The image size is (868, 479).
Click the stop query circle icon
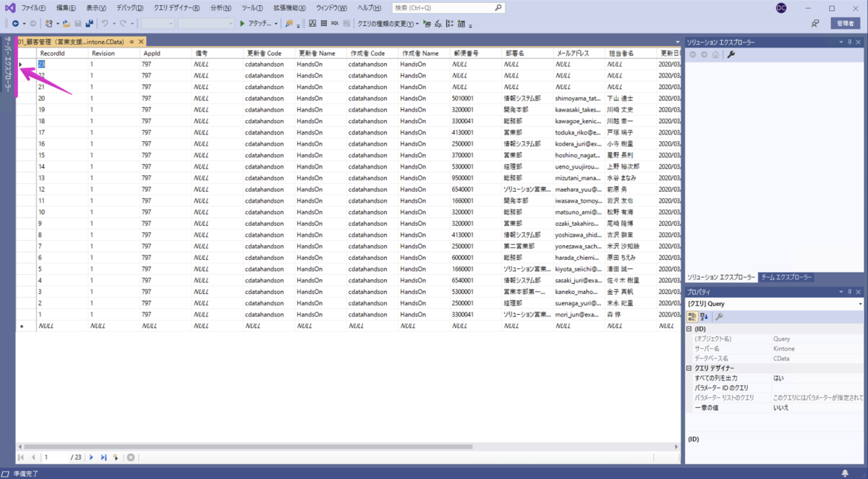click(x=130, y=457)
